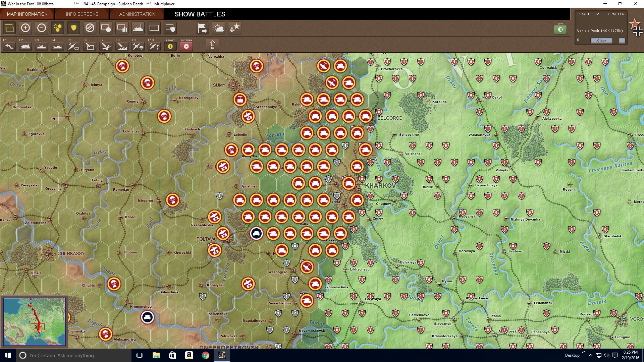Open the yellow REPORT info button
This screenshot has height=362, width=644.
pos(170,46)
